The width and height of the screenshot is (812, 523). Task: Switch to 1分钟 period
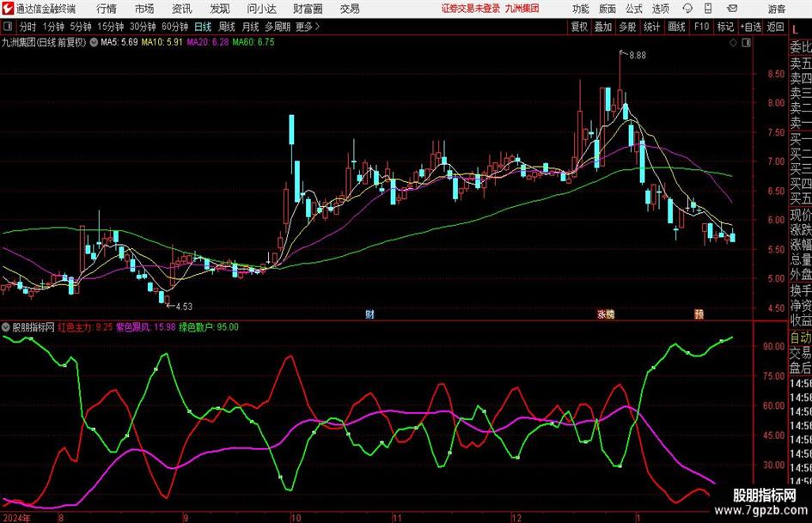(x=53, y=27)
